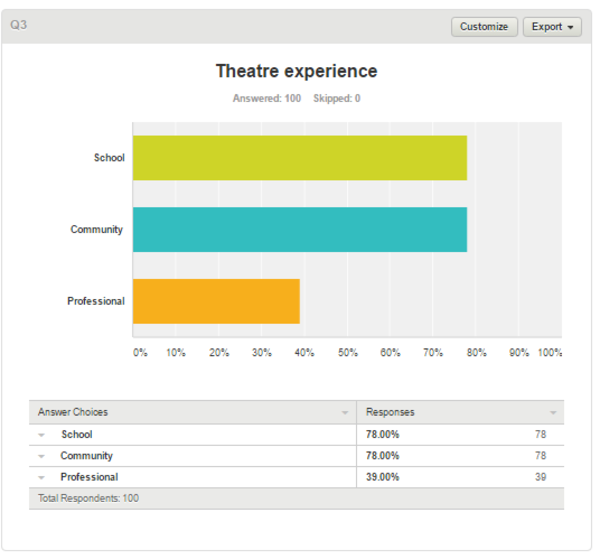Expand the Professional row arrow in table
The height and width of the screenshot is (559, 600).
point(42,478)
